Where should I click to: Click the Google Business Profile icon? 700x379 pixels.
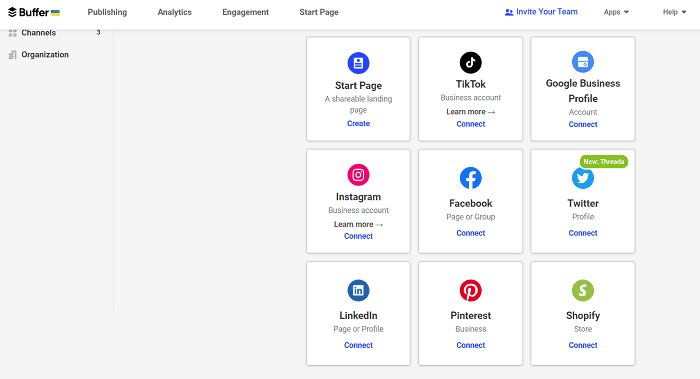(583, 62)
